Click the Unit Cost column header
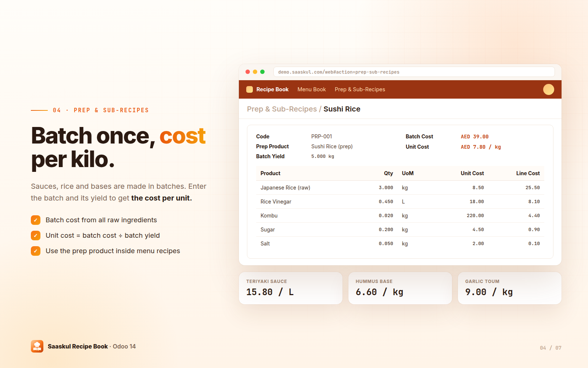 click(472, 173)
